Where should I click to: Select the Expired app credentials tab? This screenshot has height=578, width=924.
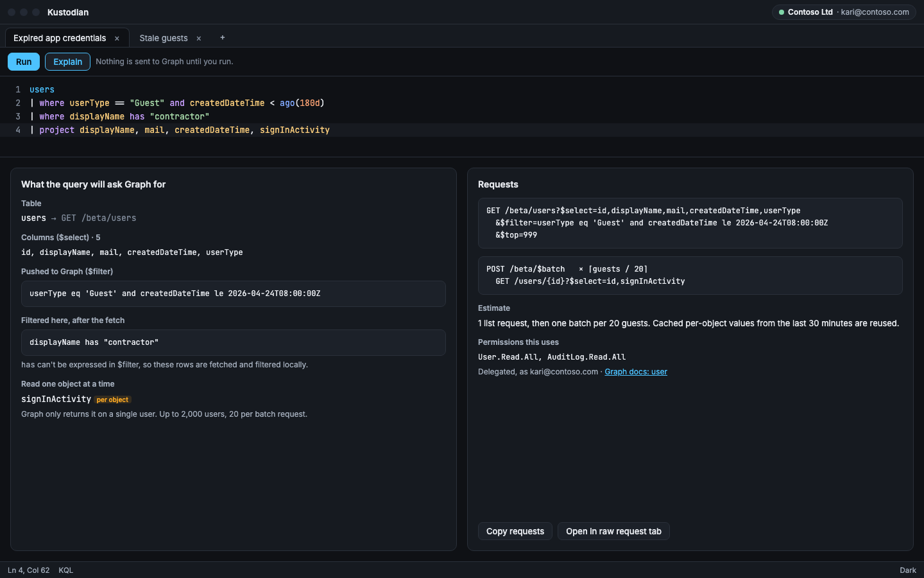coord(60,39)
